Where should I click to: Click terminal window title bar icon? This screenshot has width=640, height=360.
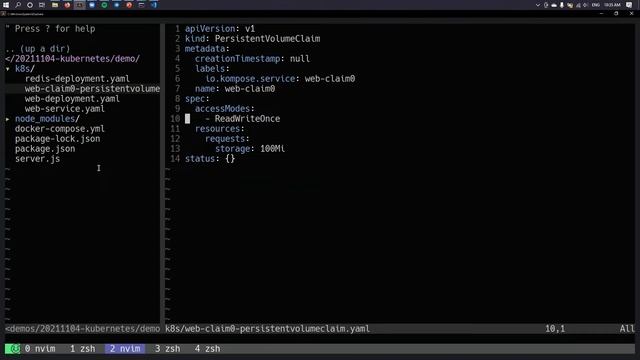[3, 13]
